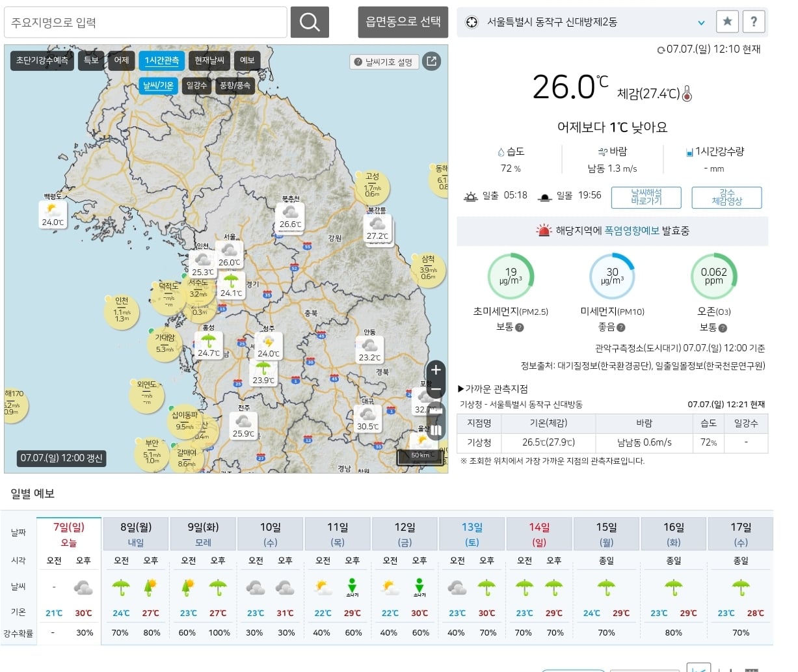Toggle 날씨/기온 map display mode

158,86
